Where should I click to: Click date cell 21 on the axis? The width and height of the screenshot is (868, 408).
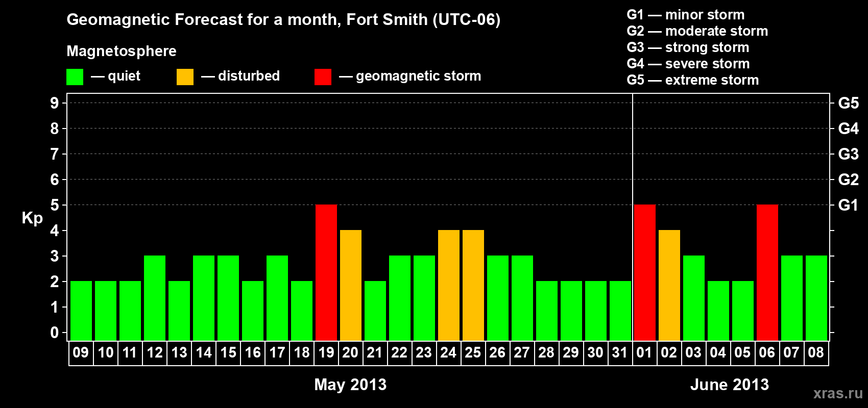point(375,353)
